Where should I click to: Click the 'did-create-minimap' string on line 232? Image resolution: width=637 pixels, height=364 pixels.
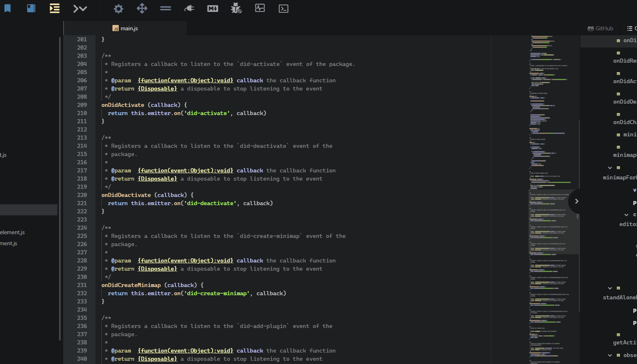point(216,293)
